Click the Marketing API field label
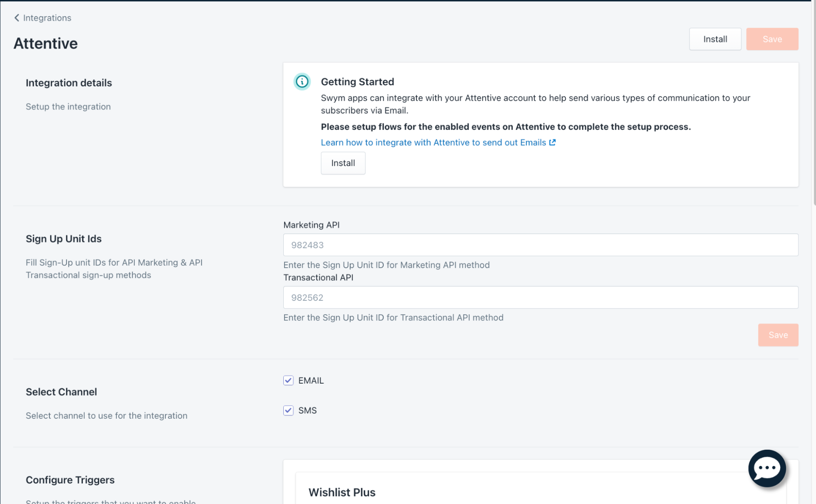Screen dimensions: 816x504 click(x=311, y=225)
